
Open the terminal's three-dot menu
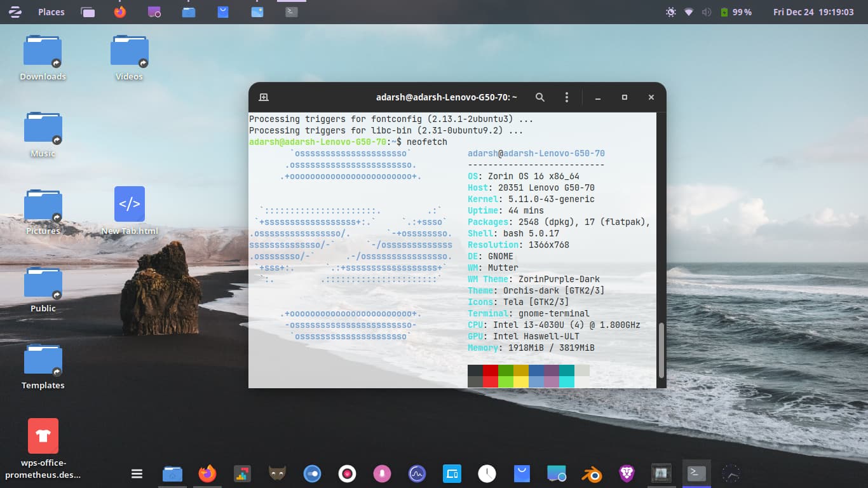tap(566, 97)
